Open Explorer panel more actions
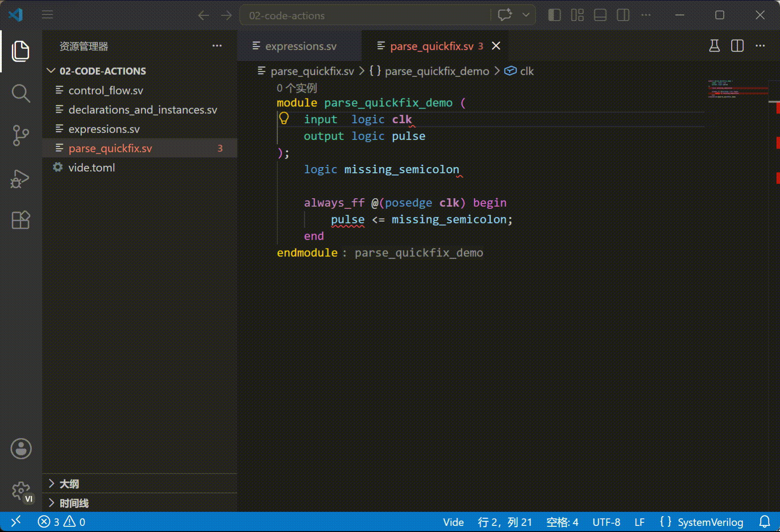The width and height of the screenshot is (780, 532). [217, 46]
